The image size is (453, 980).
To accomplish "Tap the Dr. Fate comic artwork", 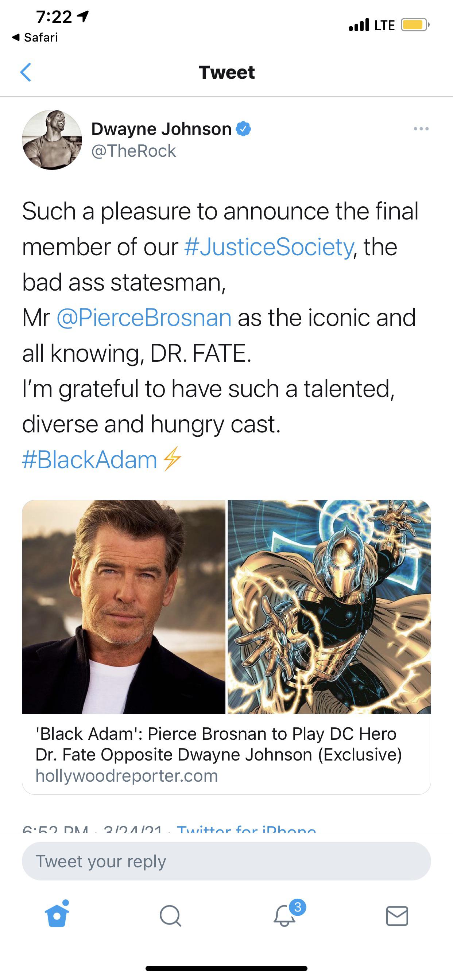I will pyautogui.click(x=329, y=607).
